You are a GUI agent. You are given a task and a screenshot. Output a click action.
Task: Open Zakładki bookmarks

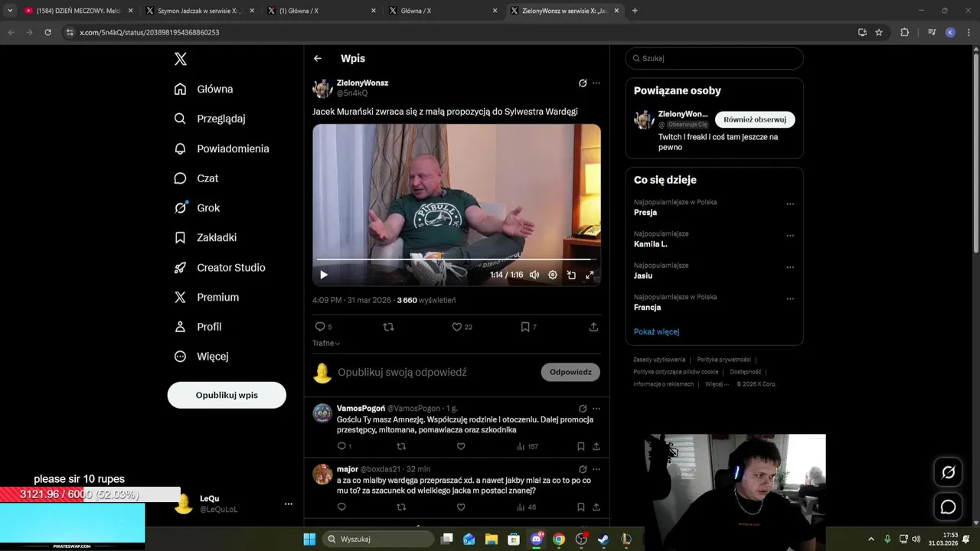point(205,238)
